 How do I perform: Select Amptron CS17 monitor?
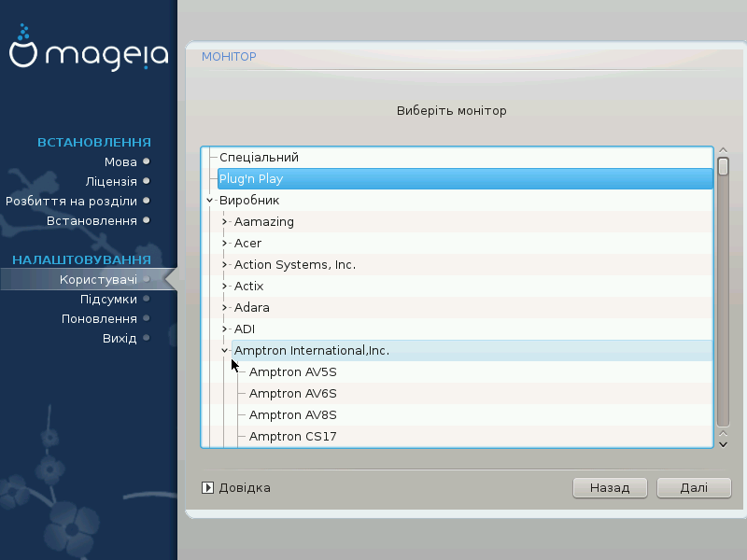click(292, 436)
